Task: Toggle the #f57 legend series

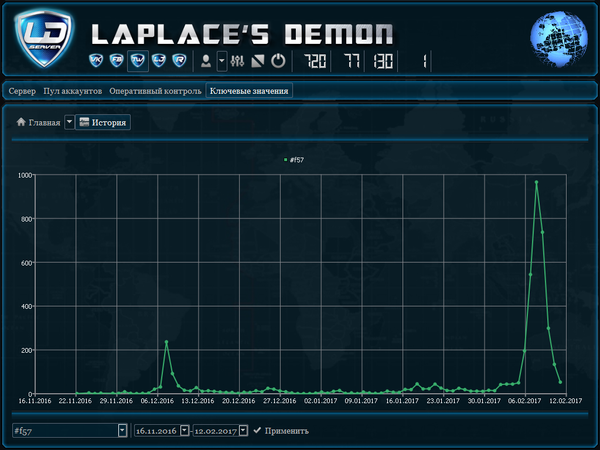Action: 294,160
